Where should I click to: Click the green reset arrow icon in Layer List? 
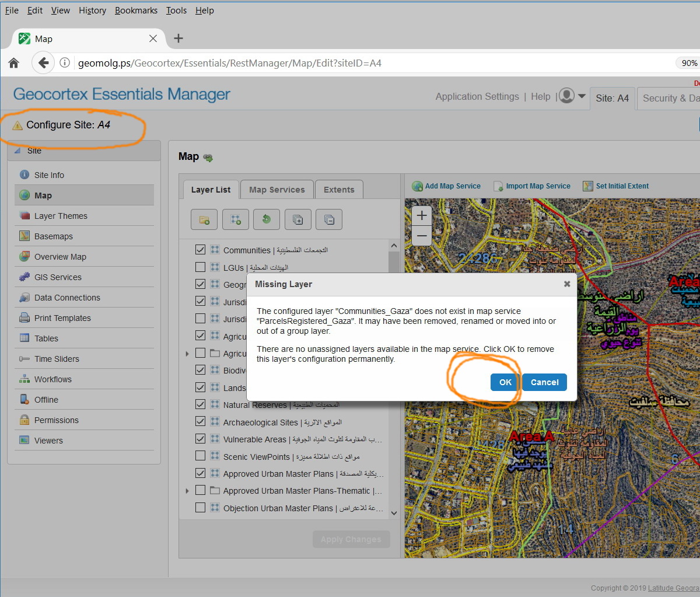click(x=267, y=219)
